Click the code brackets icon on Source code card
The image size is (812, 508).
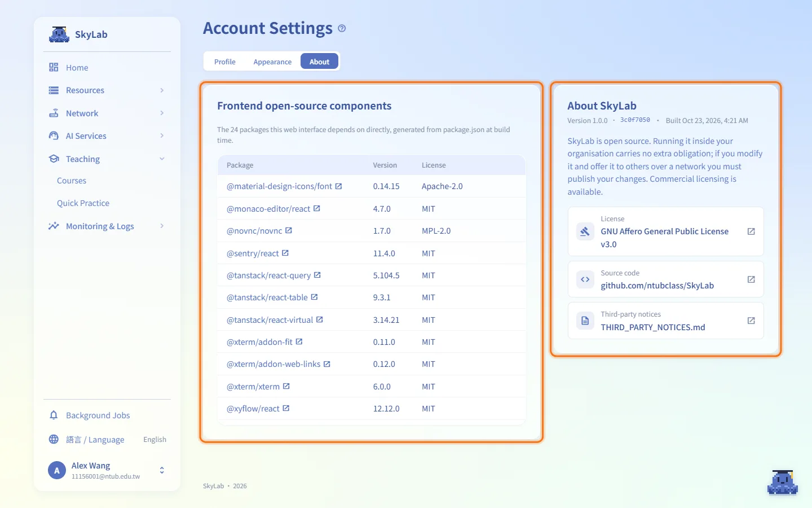pyautogui.click(x=585, y=279)
